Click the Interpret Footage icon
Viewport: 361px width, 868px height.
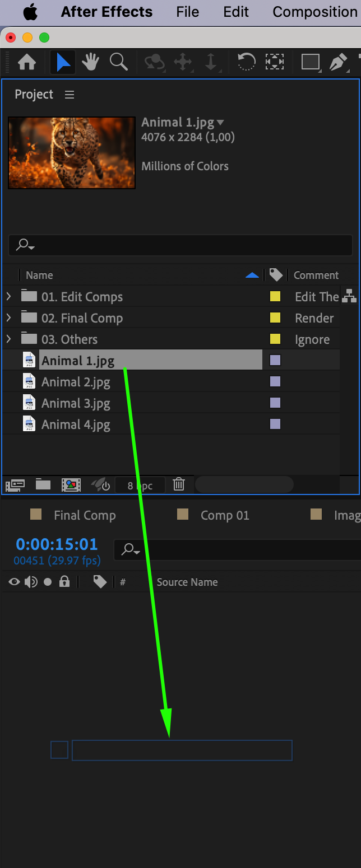click(15, 485)
